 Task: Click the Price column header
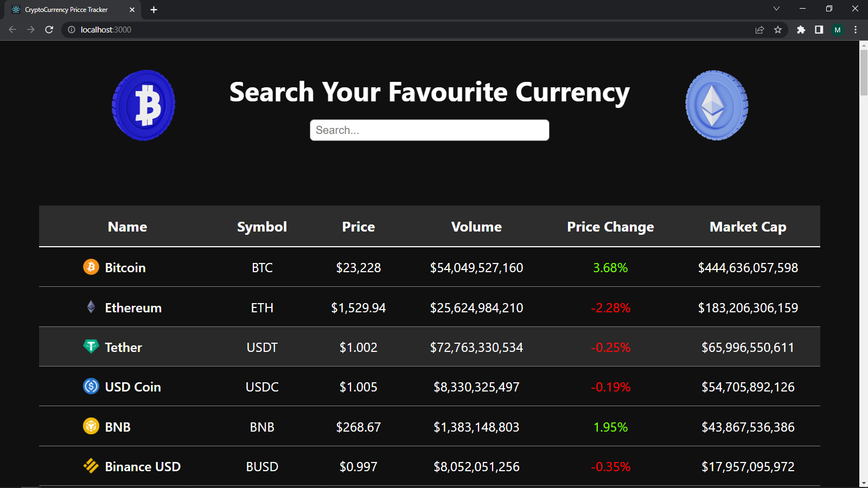[x=359, y=227]
